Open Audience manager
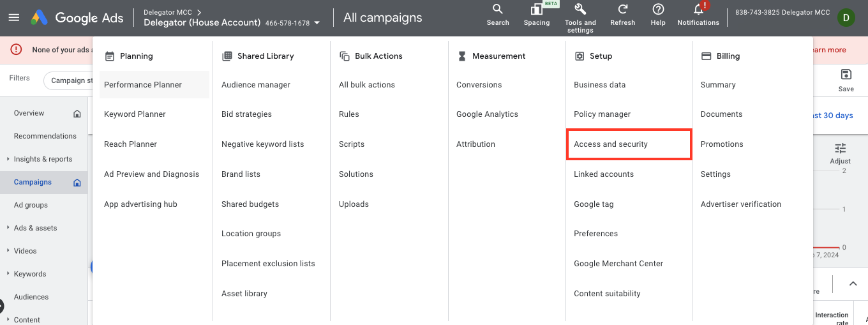 (x=256, y=85)
